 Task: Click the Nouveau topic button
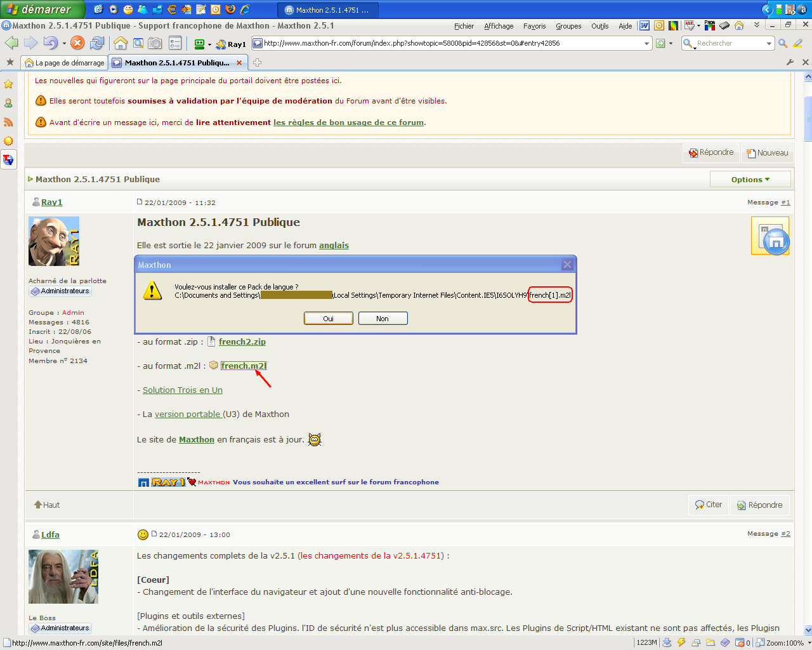(x=768, y=153)
